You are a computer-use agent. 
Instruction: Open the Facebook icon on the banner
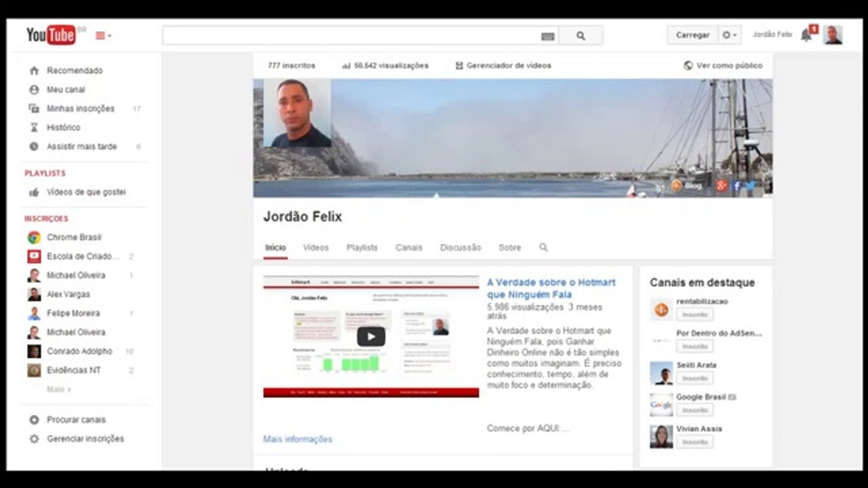click(736, 186)
